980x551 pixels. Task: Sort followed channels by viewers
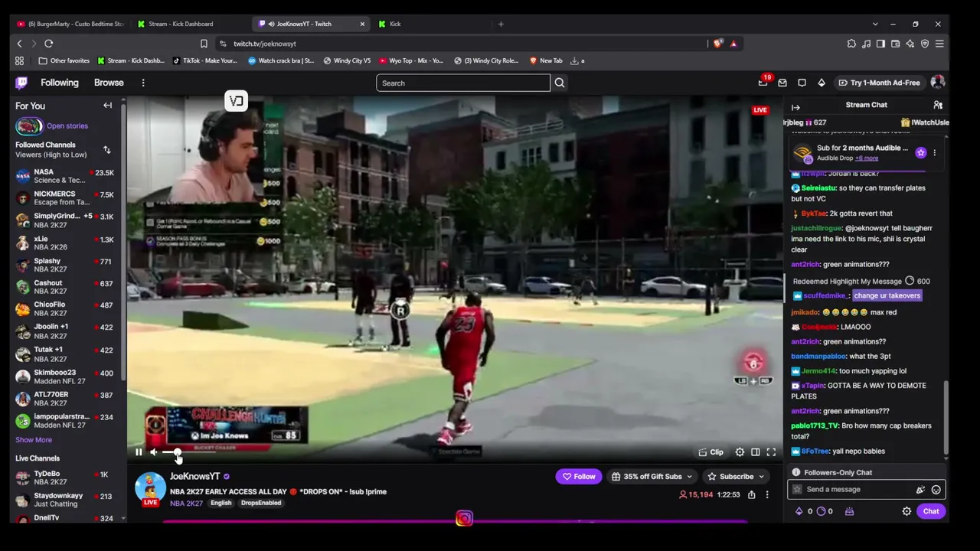pyautogui.click(x=106, y=150)
